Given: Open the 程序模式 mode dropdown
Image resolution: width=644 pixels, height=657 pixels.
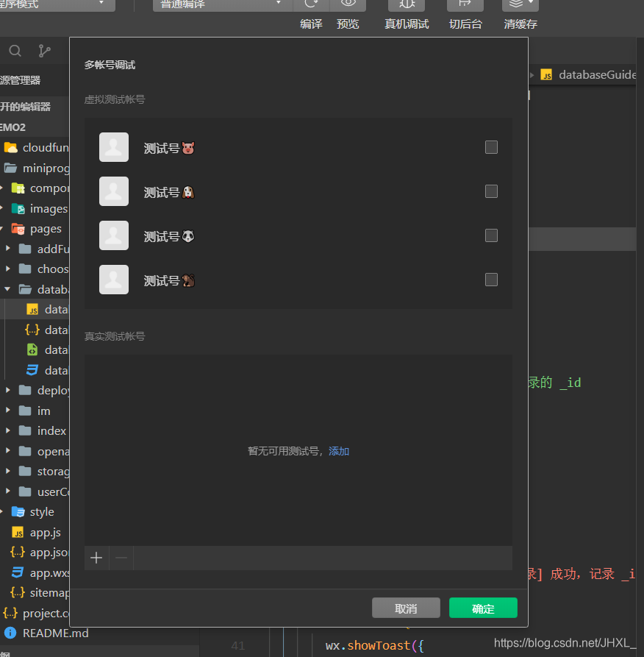Looking at the screenshot, I should click(x=57, y=4).
